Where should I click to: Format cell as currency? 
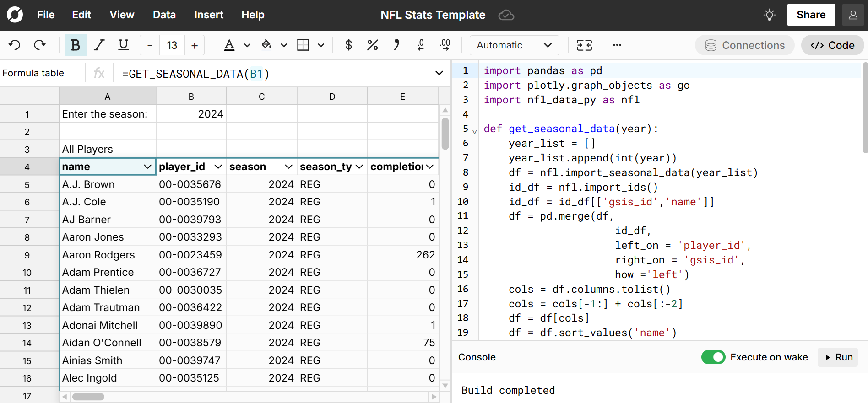[x=348, y=45]
